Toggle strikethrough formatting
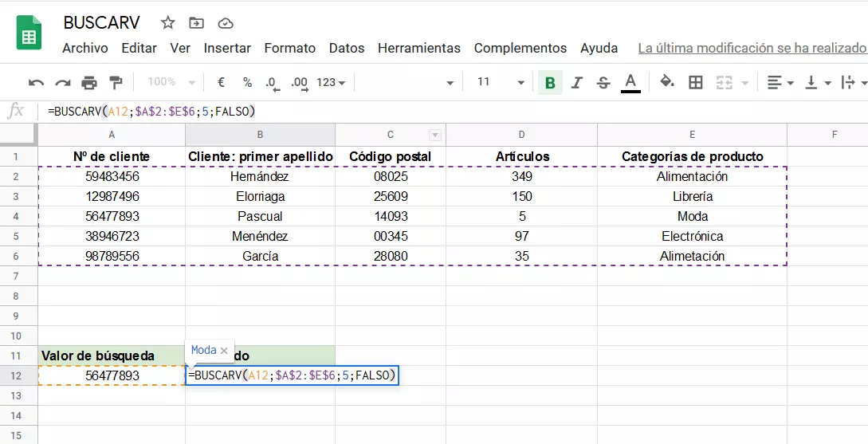The image size is (868, 444). click(x=603, y=82)
